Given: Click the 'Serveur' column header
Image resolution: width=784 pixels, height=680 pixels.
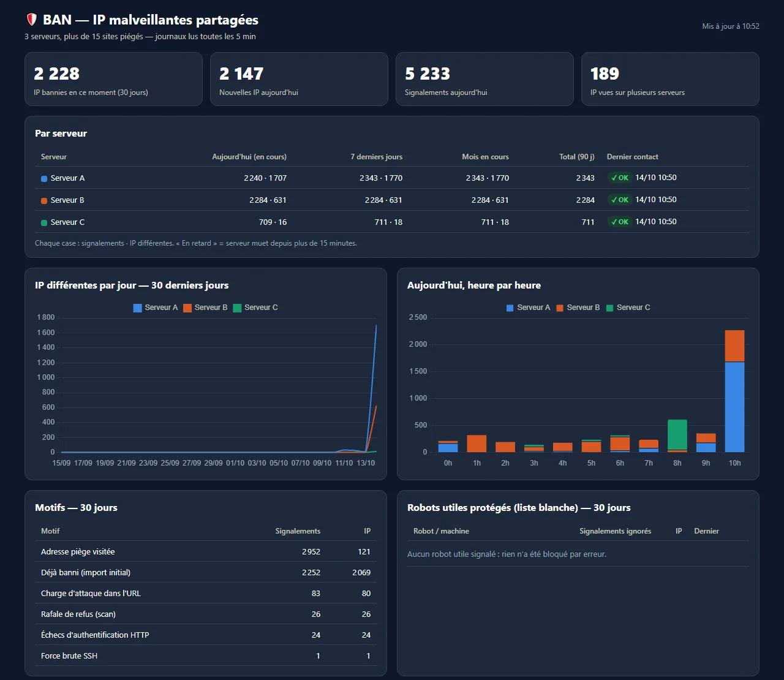Looking at the screenshot, I should click(x=54, y=157).
